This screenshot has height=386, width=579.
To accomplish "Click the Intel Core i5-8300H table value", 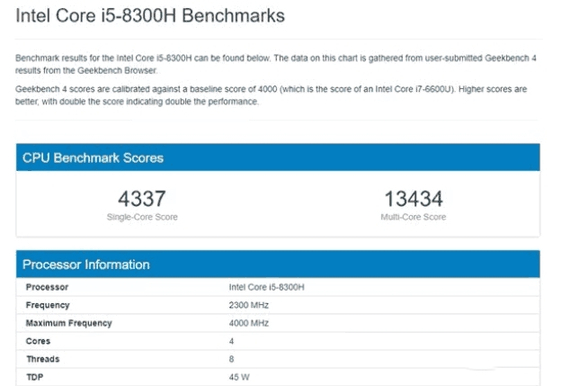I will coord(266,287).
